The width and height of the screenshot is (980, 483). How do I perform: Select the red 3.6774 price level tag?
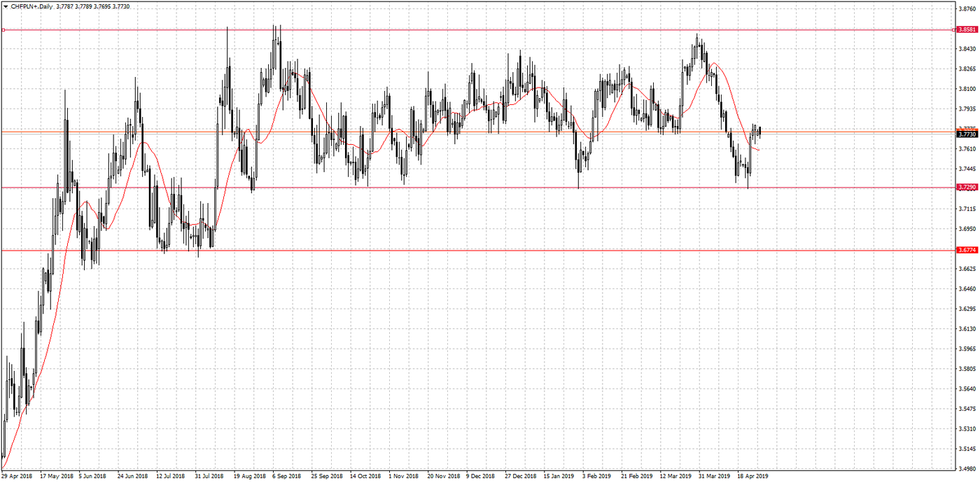click(967, 250)
